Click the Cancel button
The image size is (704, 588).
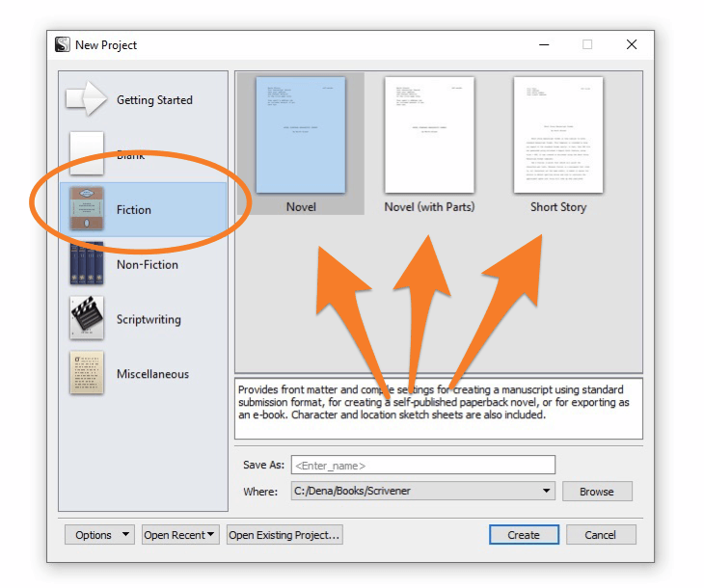[601, 535]
